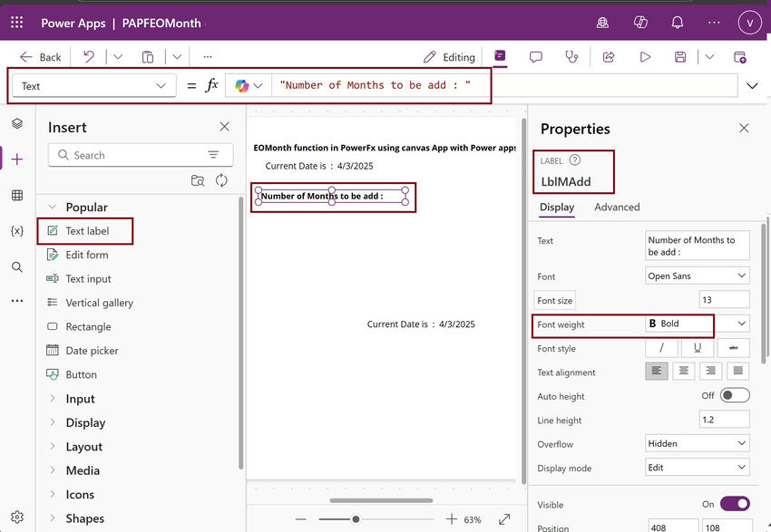Expand the Media category

pos(53,470)
